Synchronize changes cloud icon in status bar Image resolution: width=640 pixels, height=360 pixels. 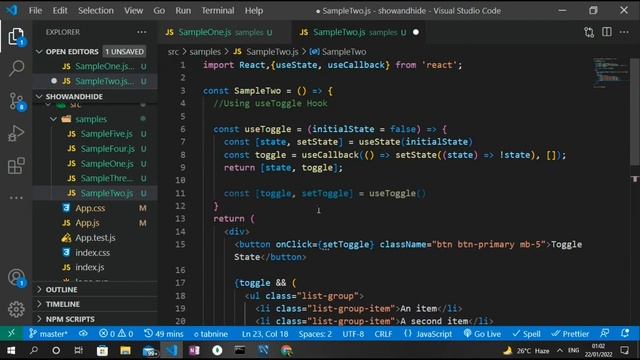click(83, 333)
